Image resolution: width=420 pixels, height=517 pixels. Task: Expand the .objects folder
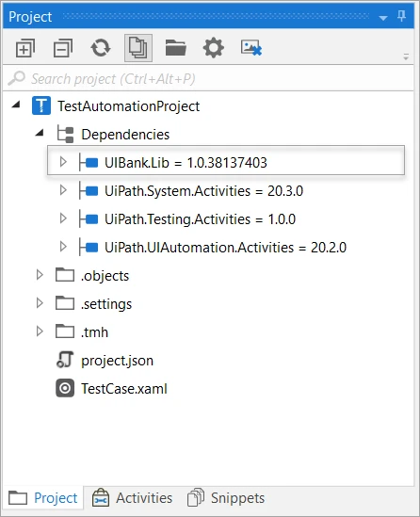pyautogui.click(x=40, y=275)
